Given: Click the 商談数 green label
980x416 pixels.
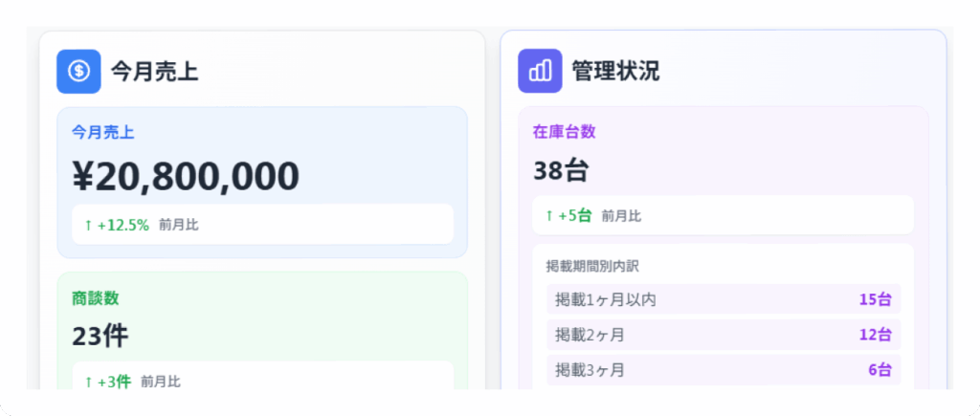Looking at the screenshot, I should click(96, 298).
